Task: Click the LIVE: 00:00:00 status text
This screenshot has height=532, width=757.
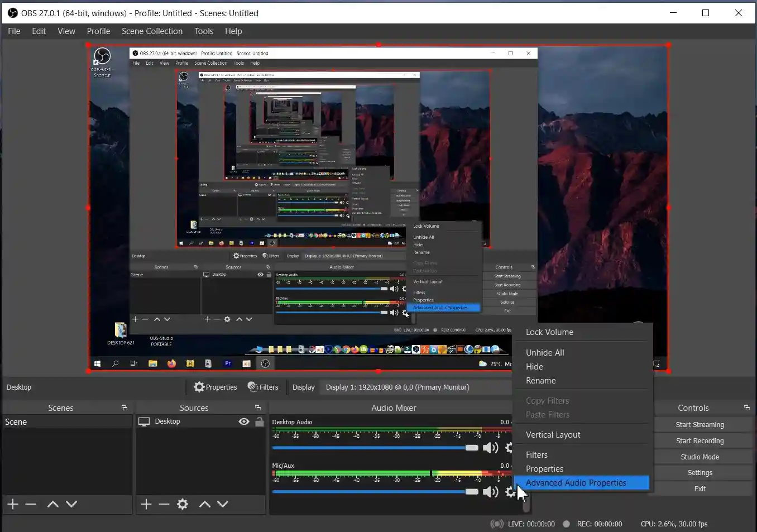Action: 531,524
